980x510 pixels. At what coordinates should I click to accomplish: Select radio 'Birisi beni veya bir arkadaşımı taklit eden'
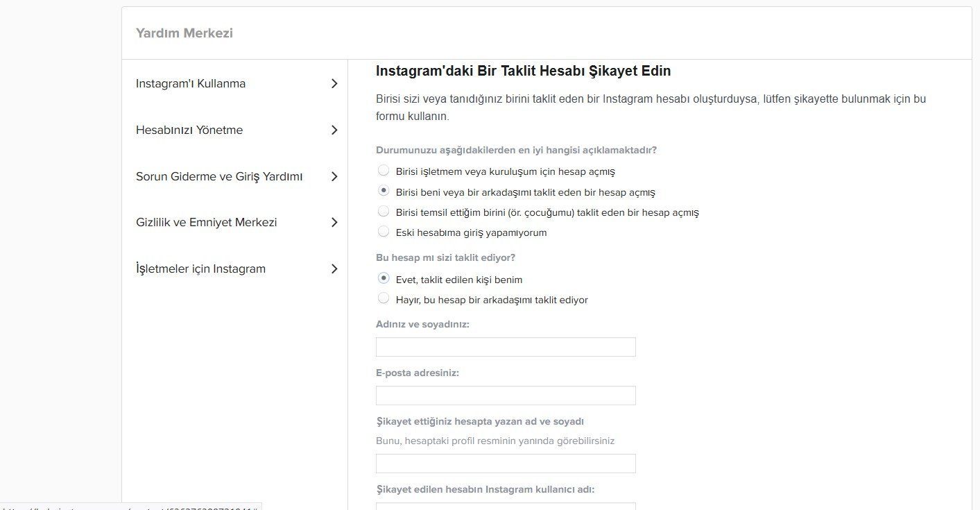click(384, 191)
